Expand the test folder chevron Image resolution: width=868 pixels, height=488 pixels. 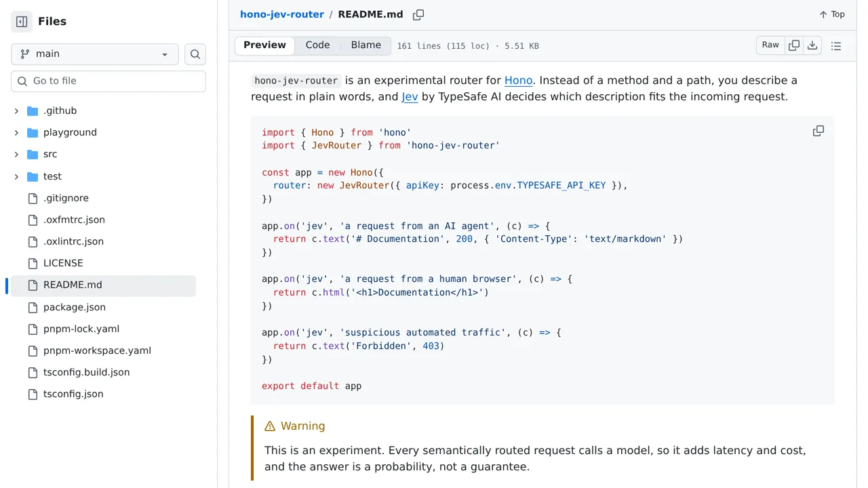pos(16,176)
